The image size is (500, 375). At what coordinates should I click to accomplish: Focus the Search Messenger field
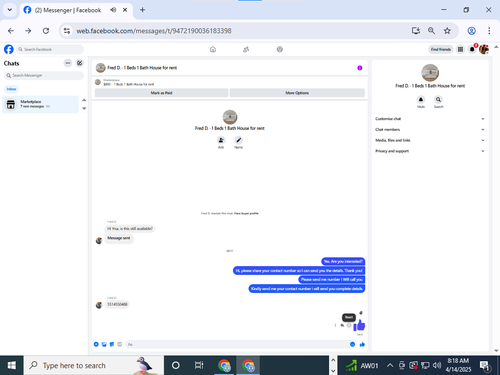(x=44, y=75)
